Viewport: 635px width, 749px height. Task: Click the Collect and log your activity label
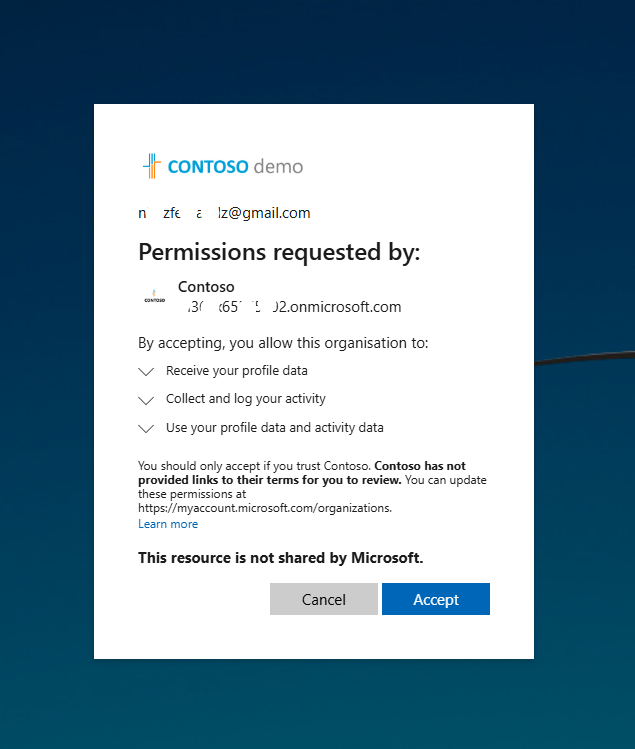(x=246, y=399)
